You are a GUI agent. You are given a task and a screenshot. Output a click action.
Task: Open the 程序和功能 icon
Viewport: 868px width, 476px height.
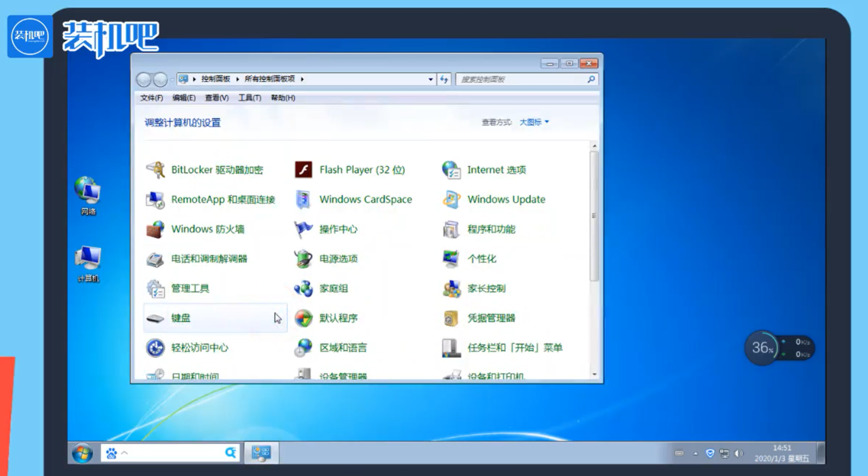pyautogui.click(x=452, y=229)
